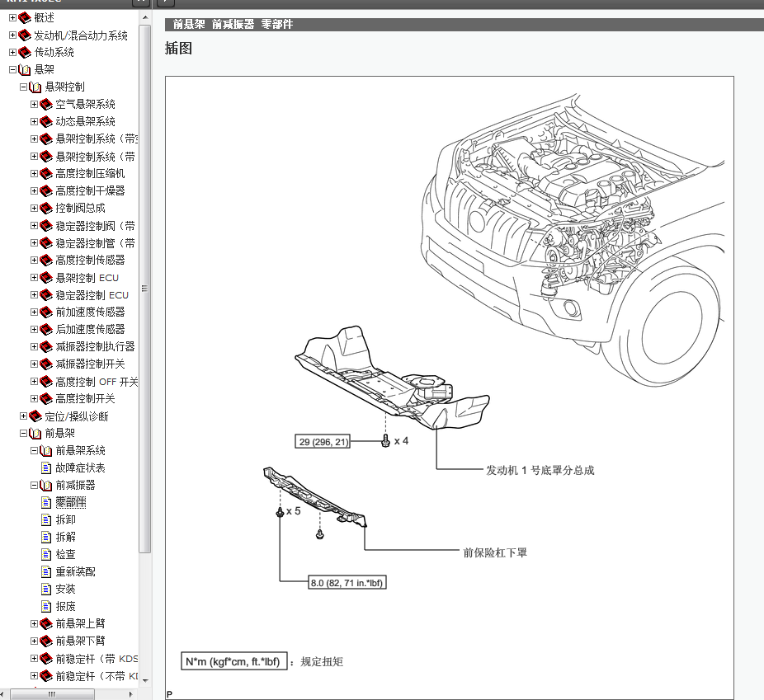Image resolution: width=764 pixels, height=700 pixels.
Task: Collapse the 前悬架 node
Action: coord(23,433)
